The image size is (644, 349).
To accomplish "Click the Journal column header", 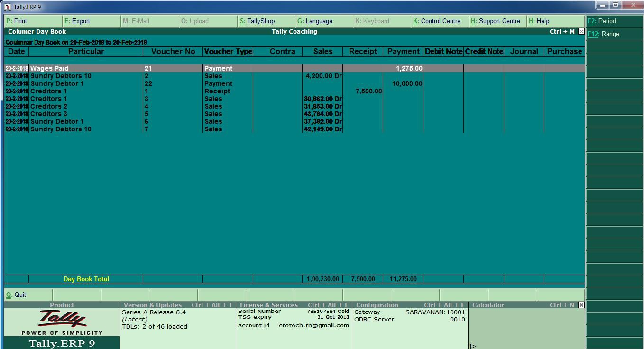I will [x=524, y=51].
